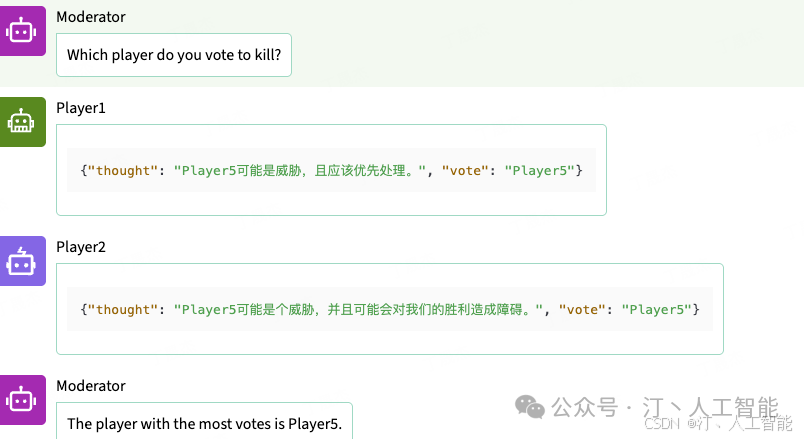The width and height of the screenshot is (804, 439).
Task: Click the WeChat logo in the watermark
Action: click(530, 406)
